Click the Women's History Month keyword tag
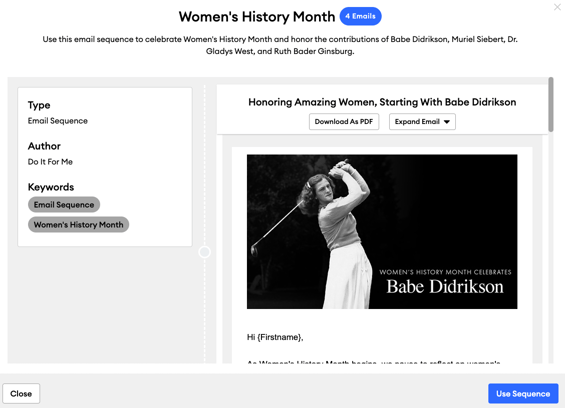Viewport: 565px width, 408px height. (78, 225)
